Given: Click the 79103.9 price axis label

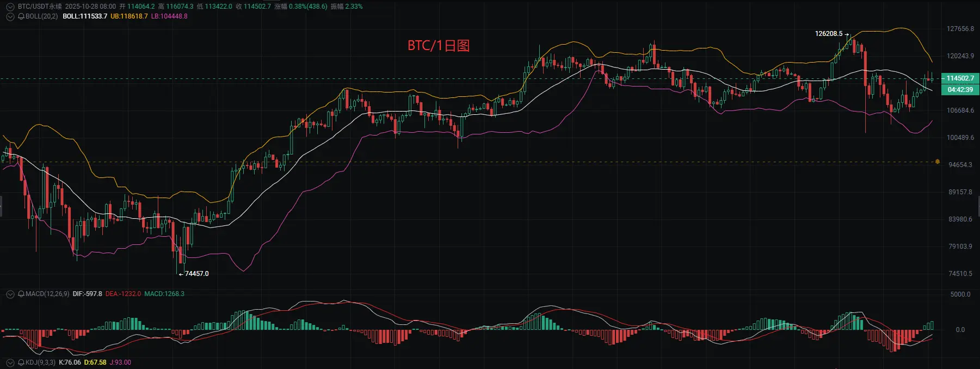Looking at the screenshot, I should pyautogui.click(x=960, y=247).
